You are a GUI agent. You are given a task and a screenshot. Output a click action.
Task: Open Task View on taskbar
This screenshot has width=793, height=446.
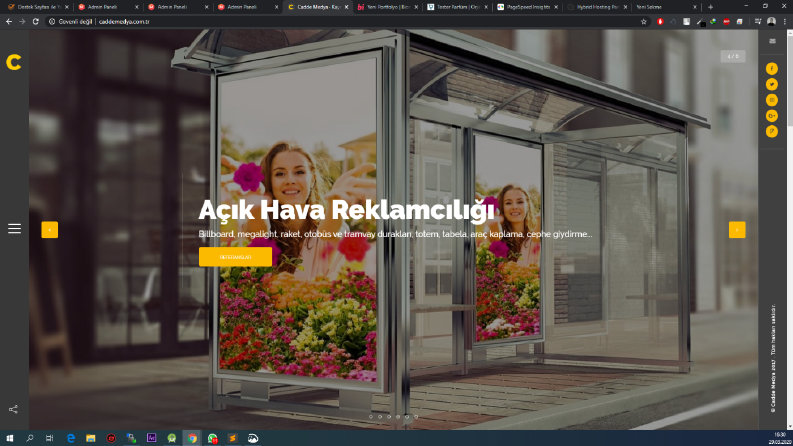click(50, 438)
